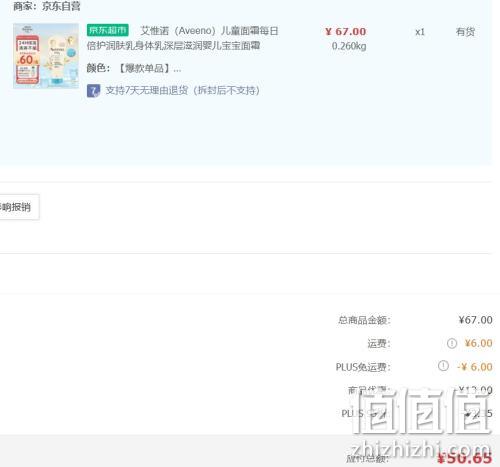
Task: Click the 总商品金额 label
Action: click(x=364, y=320)
